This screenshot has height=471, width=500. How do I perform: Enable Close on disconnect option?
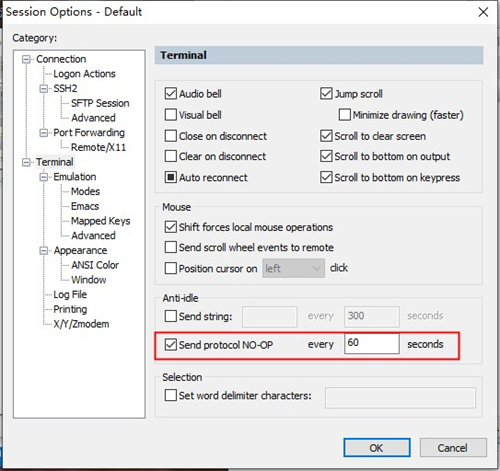click(171, 136)
